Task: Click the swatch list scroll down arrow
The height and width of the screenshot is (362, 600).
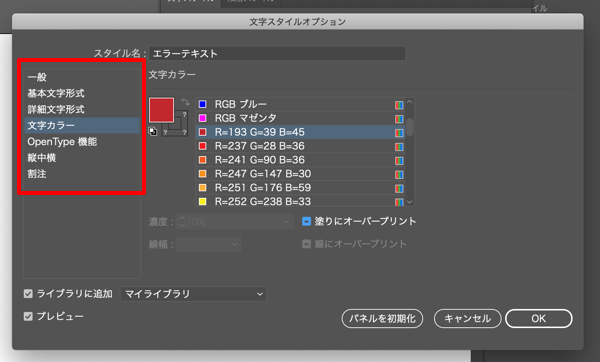Action: click(409, 202)
